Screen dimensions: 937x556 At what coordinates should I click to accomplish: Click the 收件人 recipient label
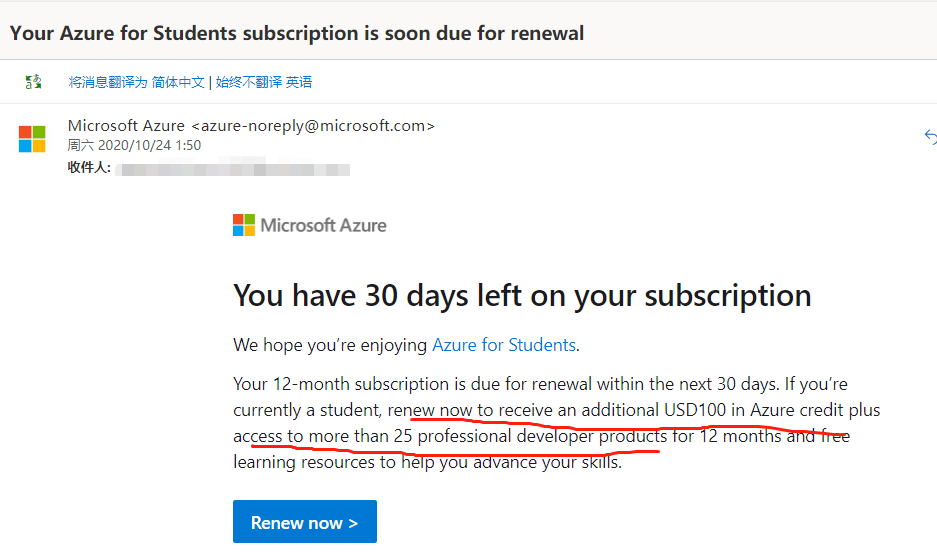[89, 167]
